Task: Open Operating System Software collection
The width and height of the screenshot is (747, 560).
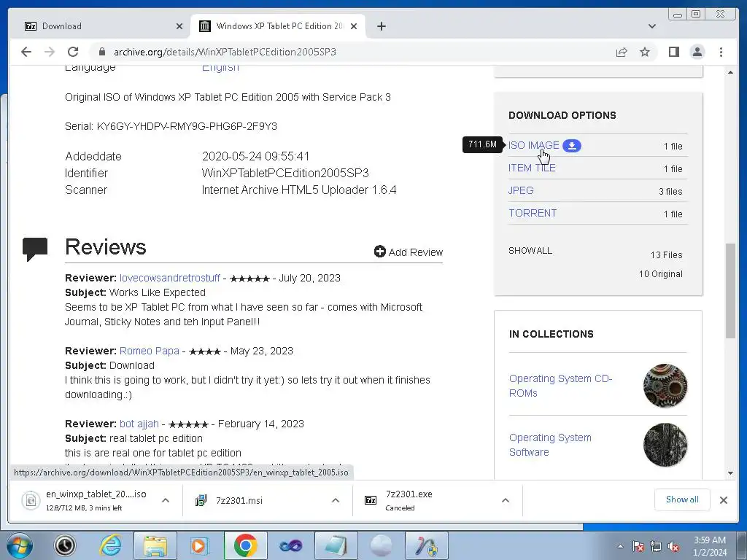Action: tap(550, 445)
